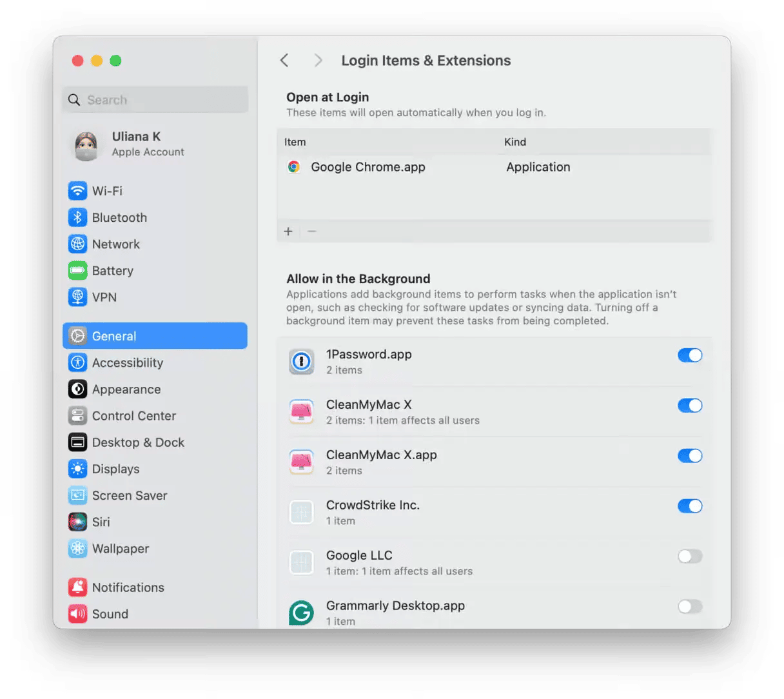Disable 1Password.app background toggle
Viewport: 784px width, 699px height.
(689, 355)
